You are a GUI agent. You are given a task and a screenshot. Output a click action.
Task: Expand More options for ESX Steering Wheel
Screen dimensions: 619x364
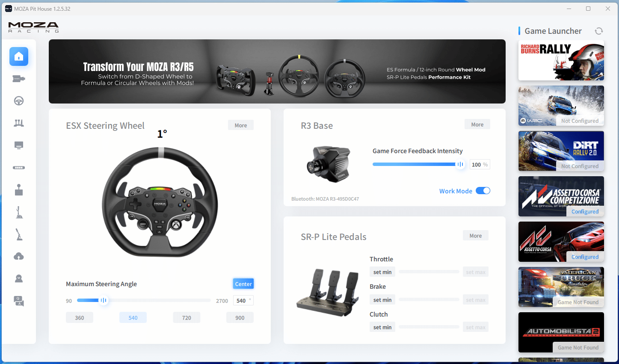click(241, 125)
